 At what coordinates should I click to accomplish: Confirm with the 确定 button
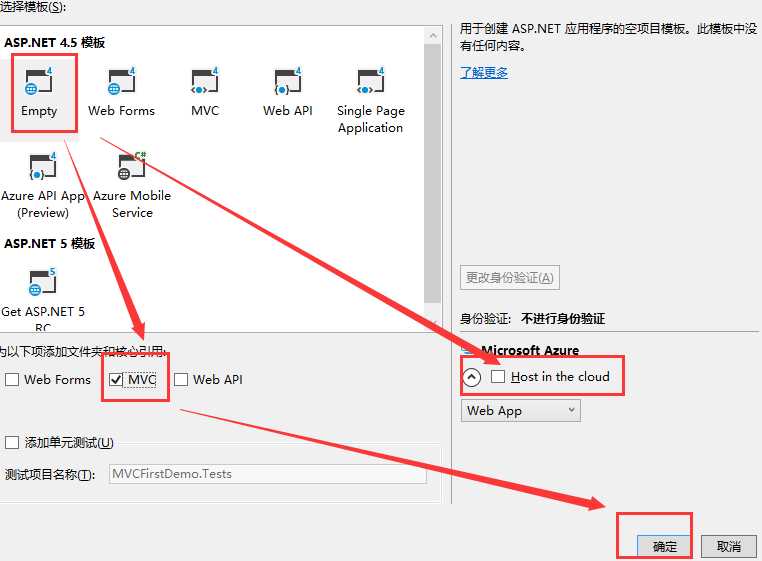pos(664,546)
